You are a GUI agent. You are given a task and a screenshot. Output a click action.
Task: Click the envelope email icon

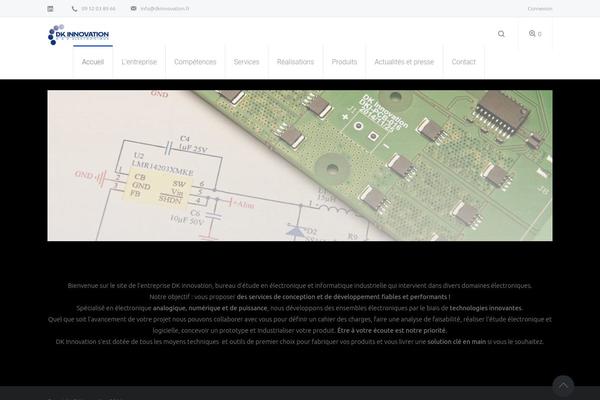(x=134, y=8)
